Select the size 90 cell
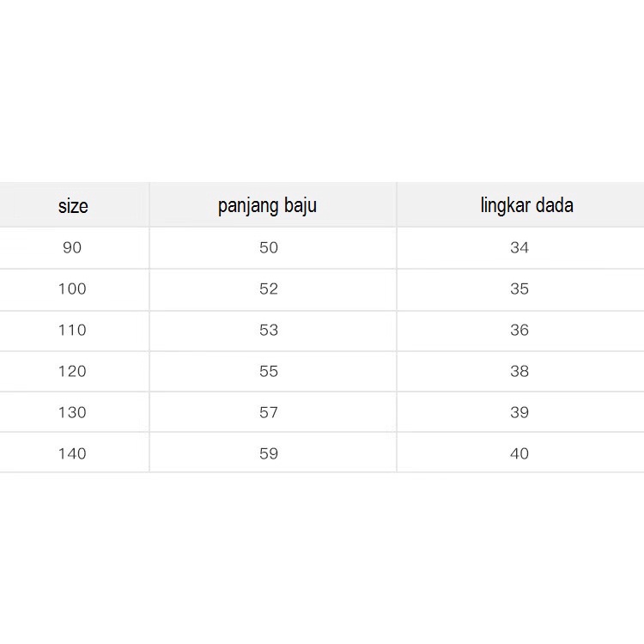This screenshot has width=644, height=644. point(72,247)
